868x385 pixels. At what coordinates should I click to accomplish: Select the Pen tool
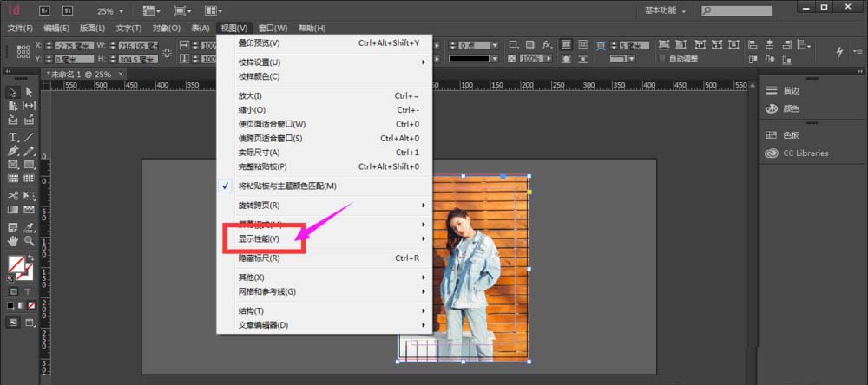point(13,151)
